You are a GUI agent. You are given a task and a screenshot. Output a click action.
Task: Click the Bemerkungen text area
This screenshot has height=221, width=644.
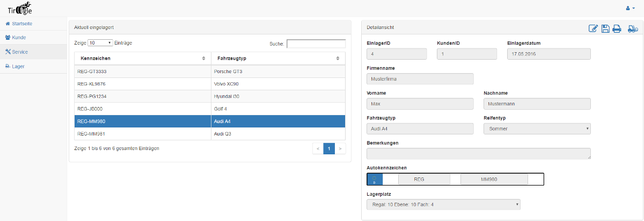(478, 153)
